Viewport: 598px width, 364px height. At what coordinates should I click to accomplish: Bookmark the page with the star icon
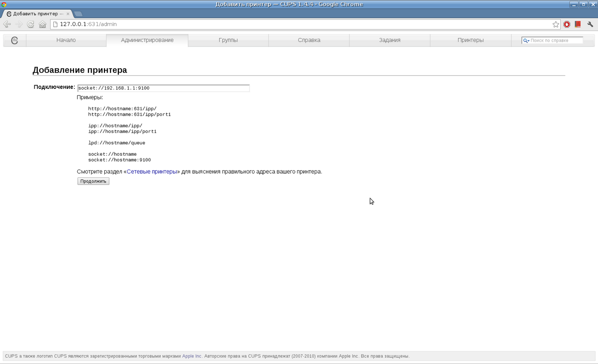tap(556, 24)
